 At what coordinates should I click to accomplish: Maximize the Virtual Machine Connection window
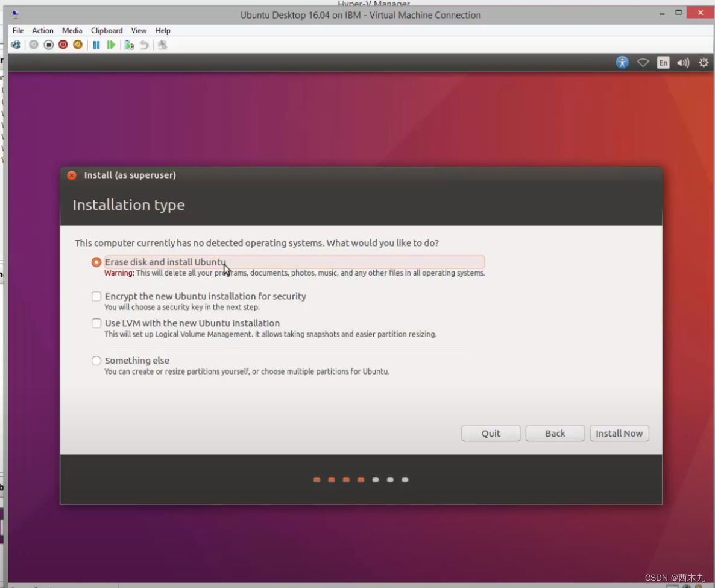[x=678, y=13]
